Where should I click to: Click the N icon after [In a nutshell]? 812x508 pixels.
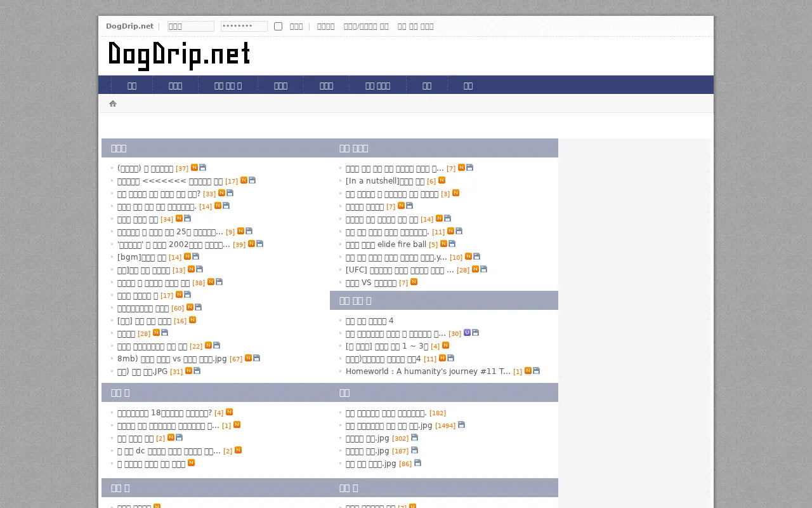(442, 180)
